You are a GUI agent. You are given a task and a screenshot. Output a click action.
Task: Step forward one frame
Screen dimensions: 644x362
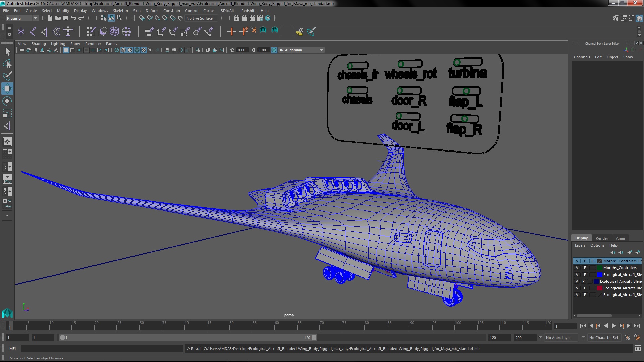[629, 326]
